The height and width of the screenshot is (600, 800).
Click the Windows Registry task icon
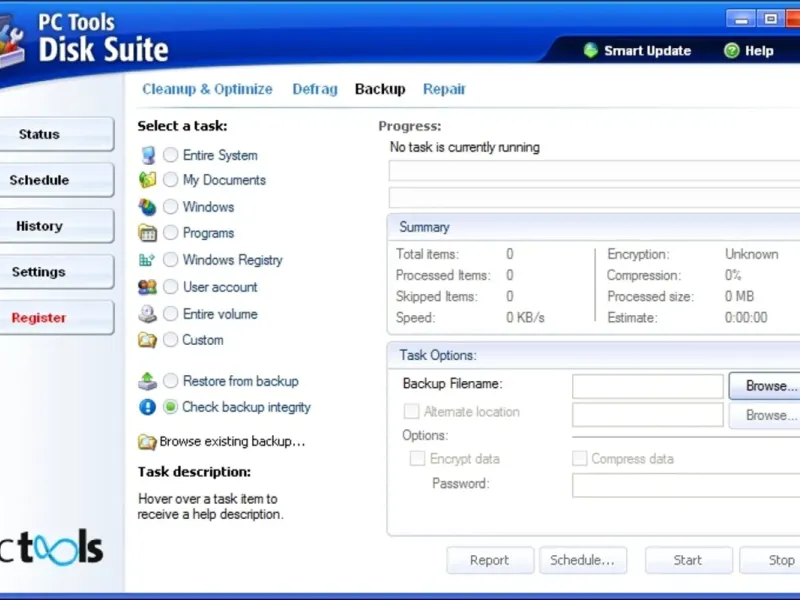pos(147,260)
